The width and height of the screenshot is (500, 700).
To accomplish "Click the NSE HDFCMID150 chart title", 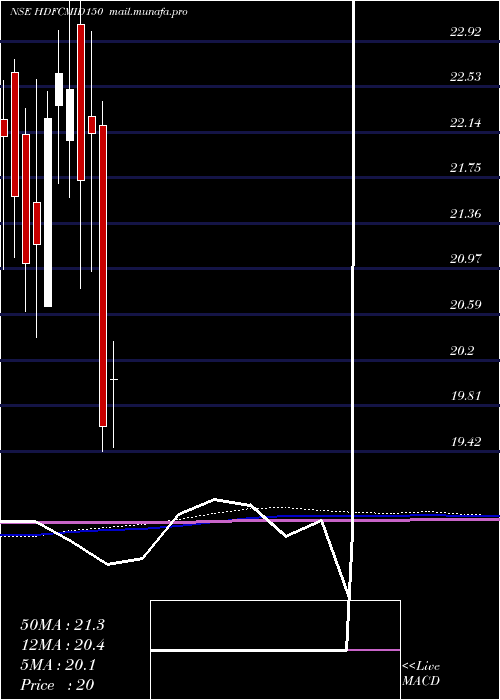I will point(57,12).
